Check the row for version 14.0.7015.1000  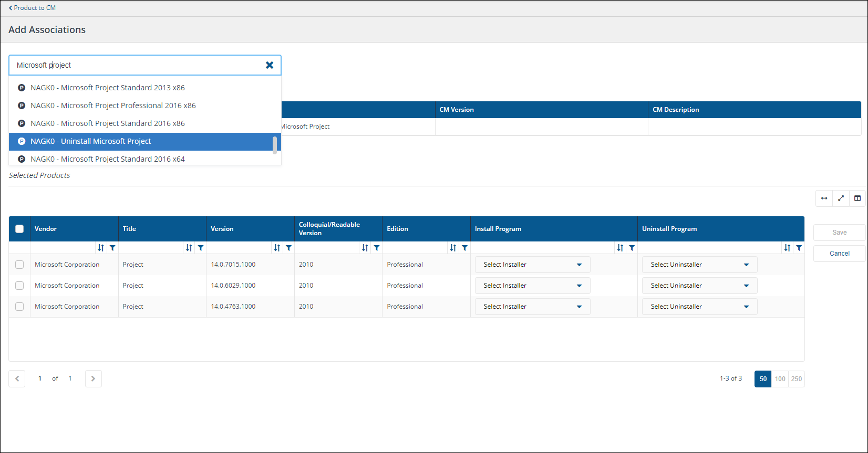(x=19, y=265)
